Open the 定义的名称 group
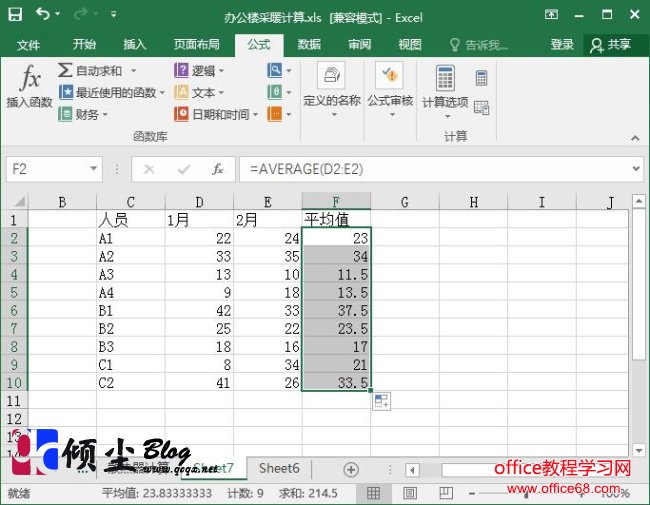This screenshot has height=505, width=650. coord(332,89)
